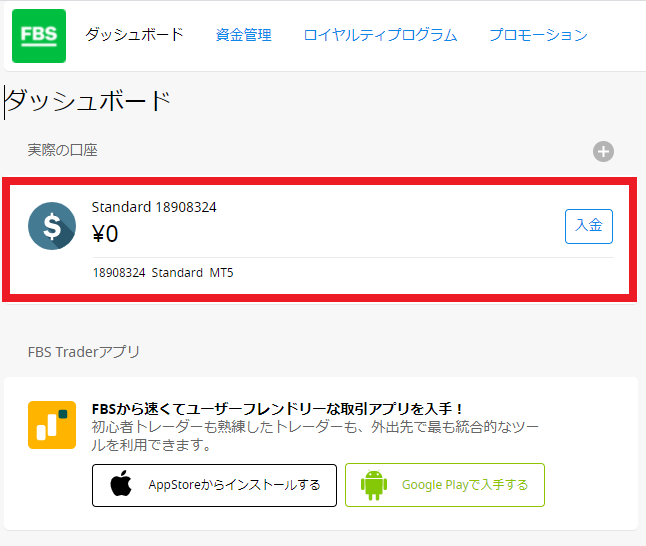Viewport: 646px width, 546px height.
Task: Open the 資金管理 menu
Action: coord(243,35)
